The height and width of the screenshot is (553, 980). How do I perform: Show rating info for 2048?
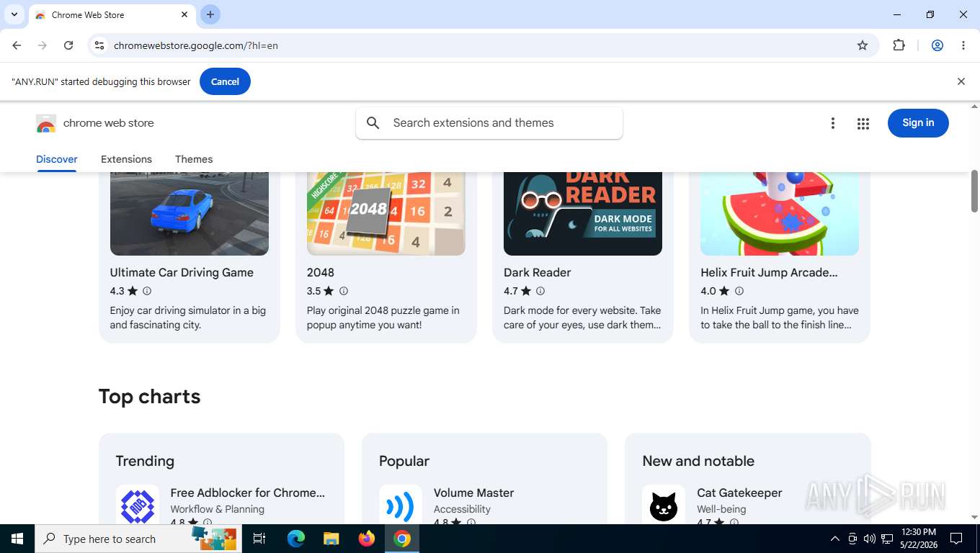pyautogui.click(x=344, y=291)
